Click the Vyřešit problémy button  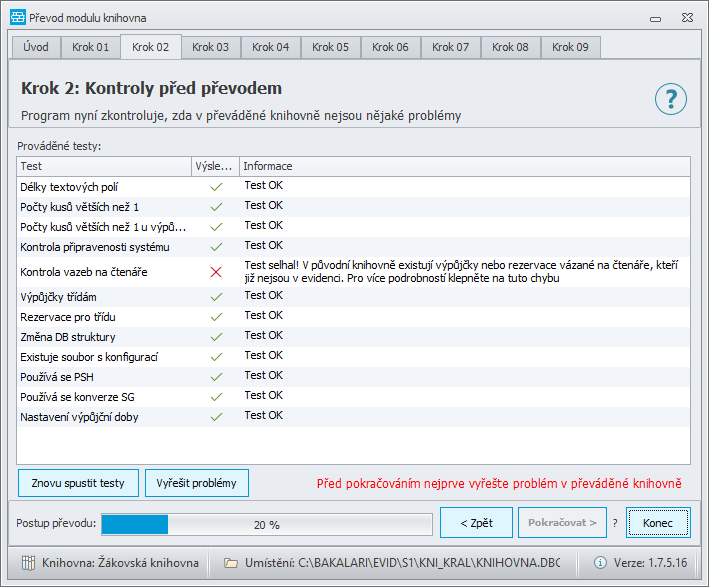click(x=197, y=483)
